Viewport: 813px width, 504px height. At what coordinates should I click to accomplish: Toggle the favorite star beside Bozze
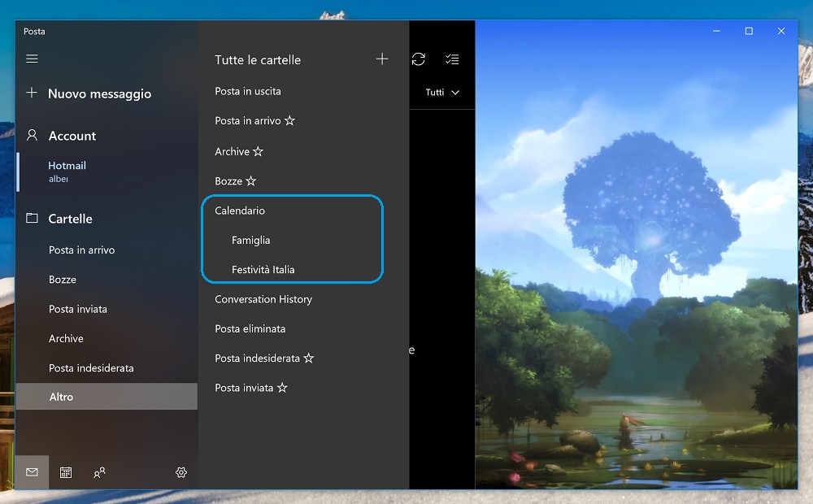click(251, 180)
